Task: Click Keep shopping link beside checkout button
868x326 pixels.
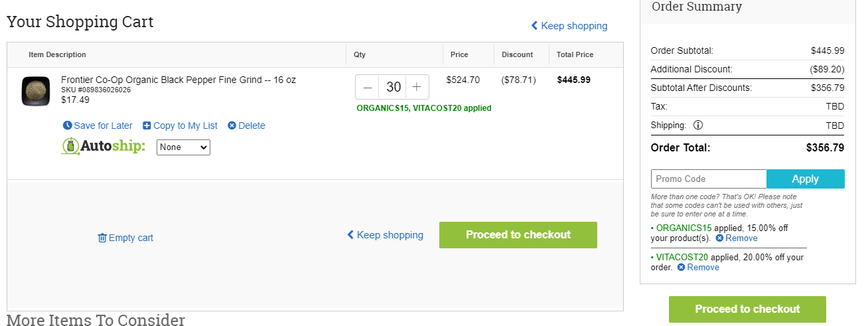Action: pos(385,235)
